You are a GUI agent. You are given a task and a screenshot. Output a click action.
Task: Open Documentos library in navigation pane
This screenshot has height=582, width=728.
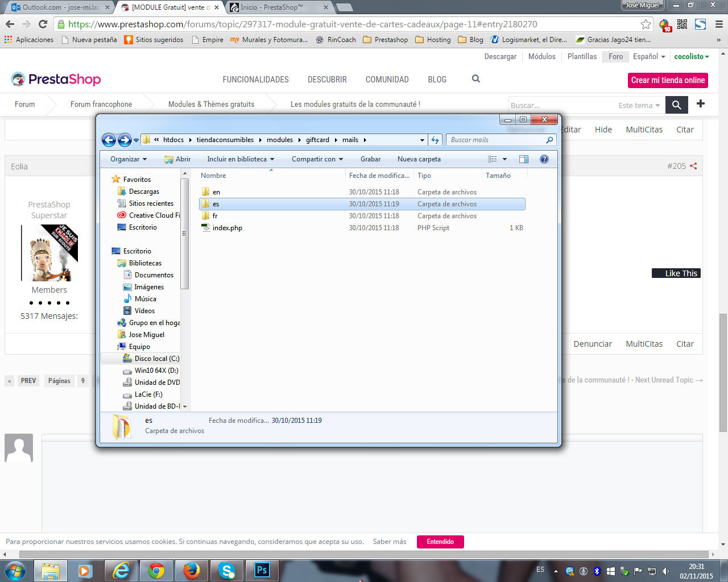pos(154,275)
